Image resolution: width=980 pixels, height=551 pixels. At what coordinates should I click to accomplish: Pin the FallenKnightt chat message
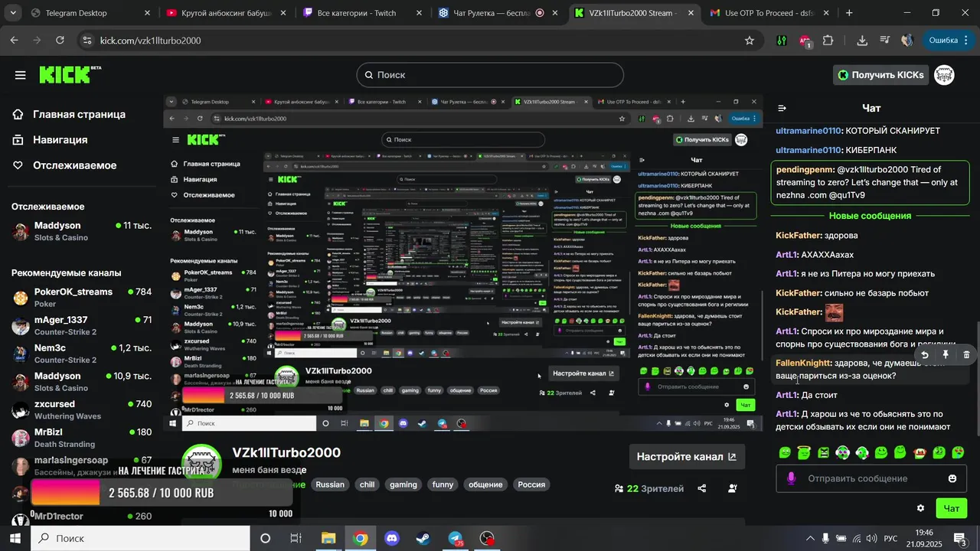pos(946,355)
